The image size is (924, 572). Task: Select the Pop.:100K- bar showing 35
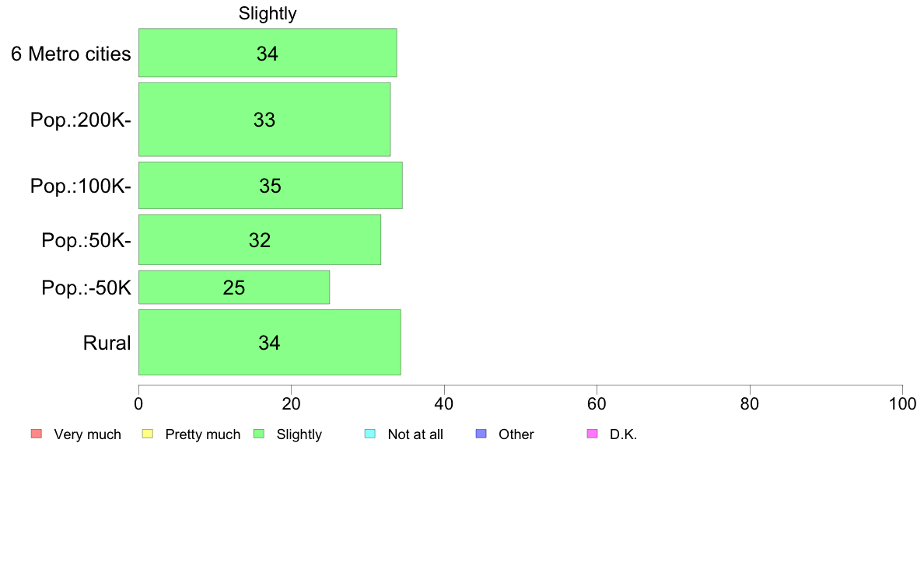(271, 186)
